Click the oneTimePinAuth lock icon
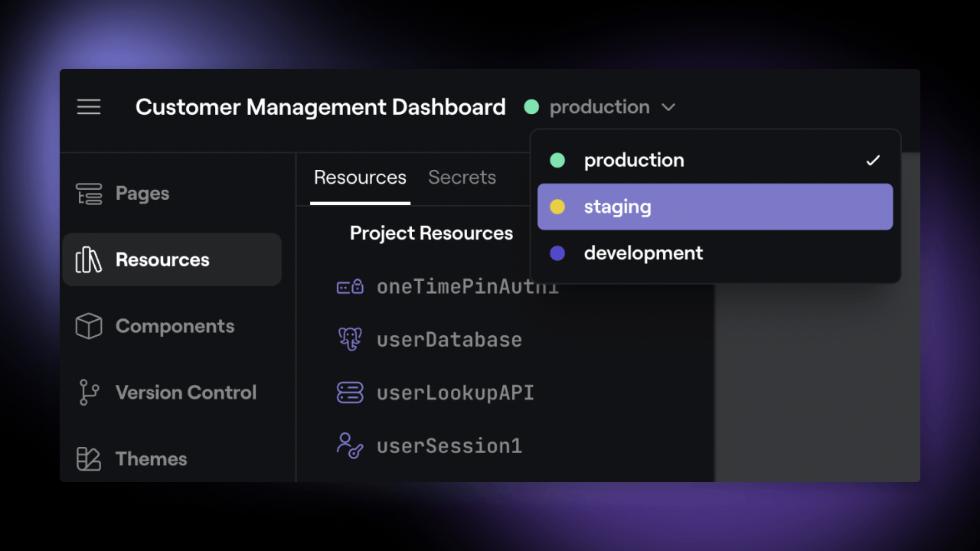The height and width of the screenshot is (551, 980). 350,287
